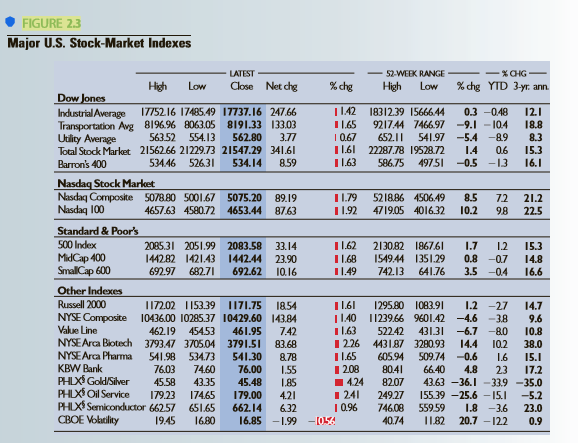Viewport: 578px width, 448px height.
Task: Click the 'Close' column header
Action: [242, 86]
